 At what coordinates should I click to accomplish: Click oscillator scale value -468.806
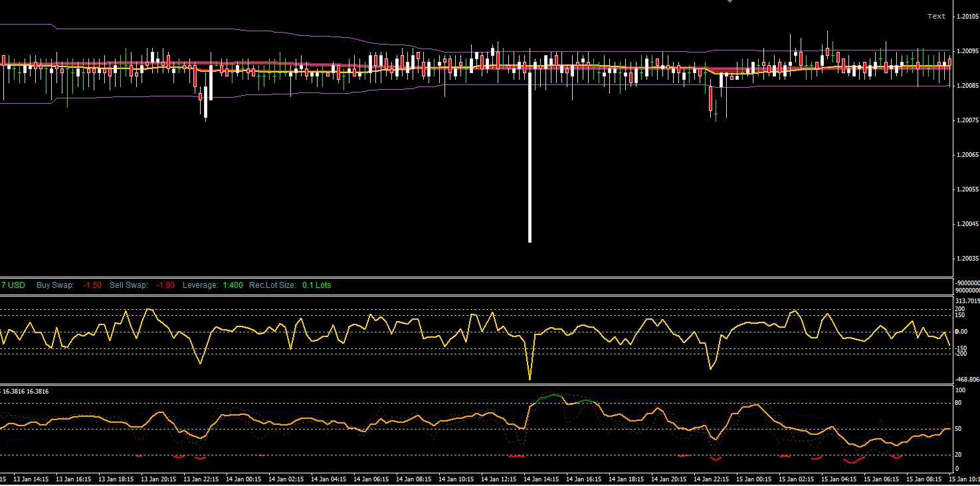[x=967, y=379]
